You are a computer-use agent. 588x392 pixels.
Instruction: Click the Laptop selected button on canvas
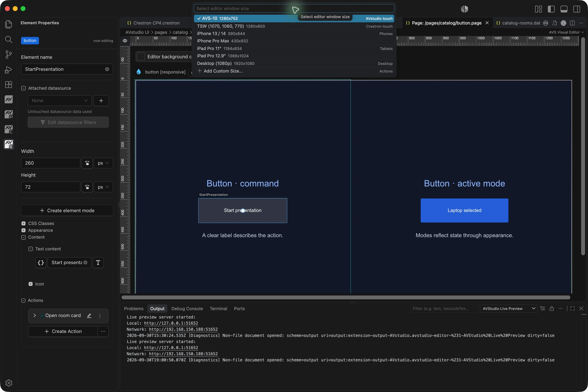pos(464,210)
